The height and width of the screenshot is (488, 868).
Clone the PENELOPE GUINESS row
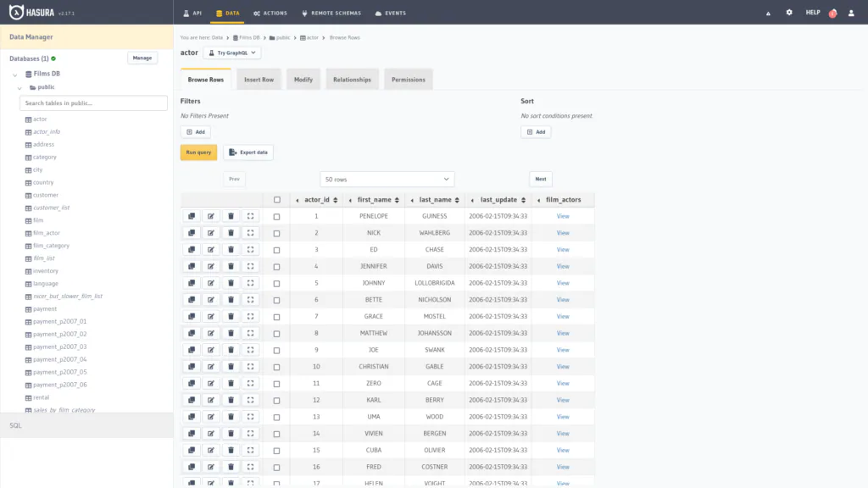192,216
